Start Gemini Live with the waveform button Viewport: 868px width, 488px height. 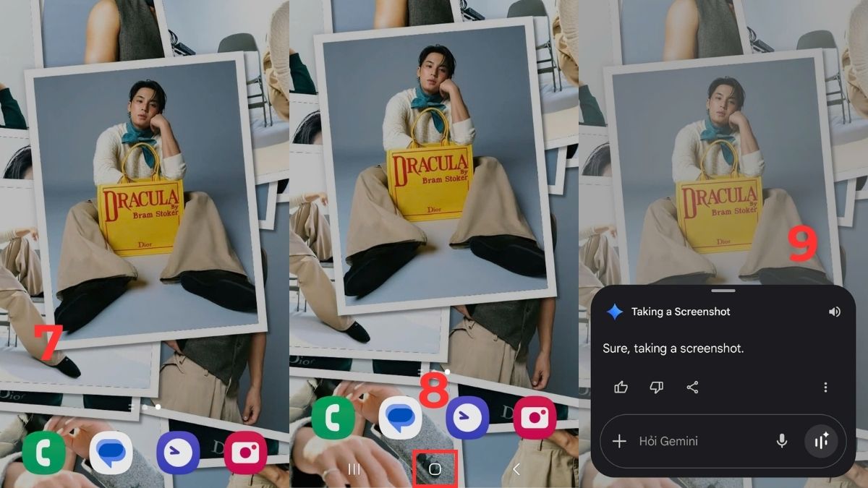(821, 441)
